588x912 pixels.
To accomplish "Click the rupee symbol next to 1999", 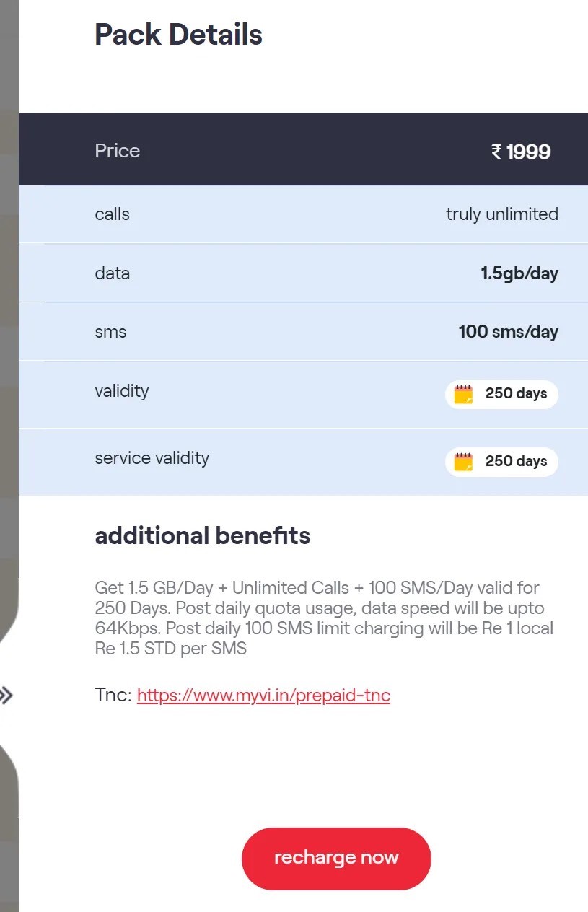I will pos(496,151).
